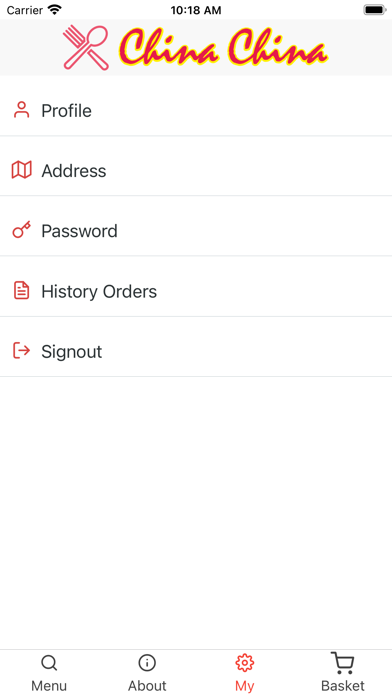Tap the Address map icon
This screenshot has width=392, height=696.
tap(21, 170)
